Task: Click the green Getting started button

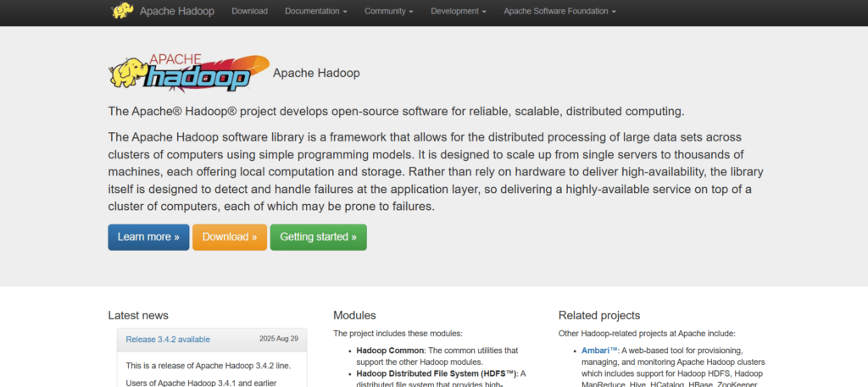Action: point(318,237)
